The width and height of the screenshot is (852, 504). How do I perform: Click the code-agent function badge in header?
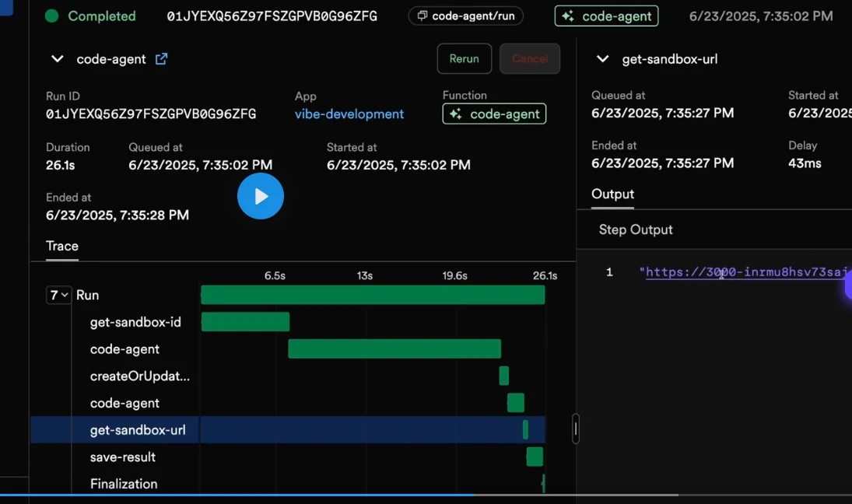pyautogui.click(x=606, y=16)
